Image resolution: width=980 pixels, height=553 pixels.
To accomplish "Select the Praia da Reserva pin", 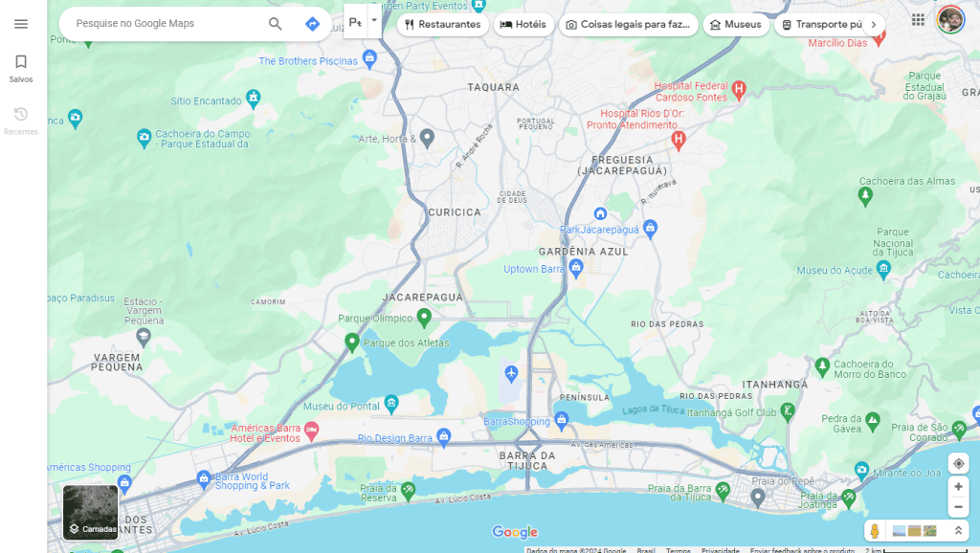I will 408,491.
